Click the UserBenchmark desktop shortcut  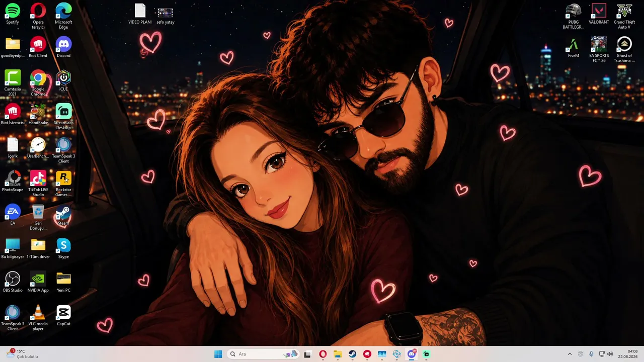[x=38, y=148]
